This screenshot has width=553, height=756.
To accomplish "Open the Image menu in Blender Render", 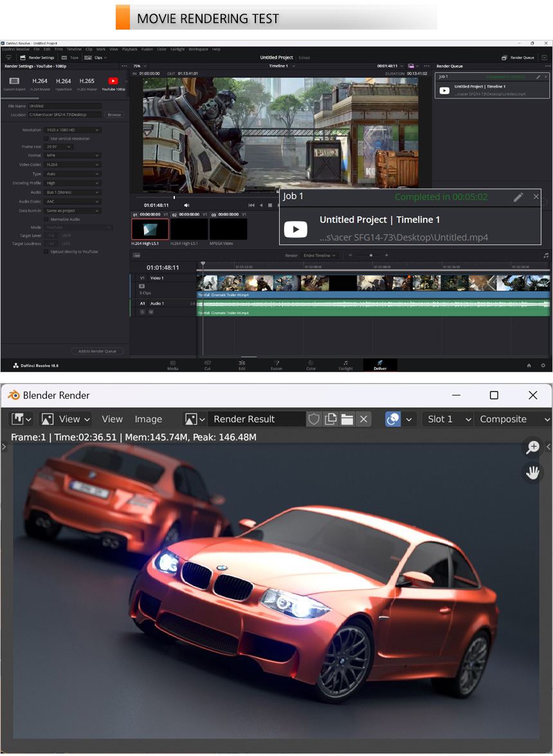I will tap(148, 419).
